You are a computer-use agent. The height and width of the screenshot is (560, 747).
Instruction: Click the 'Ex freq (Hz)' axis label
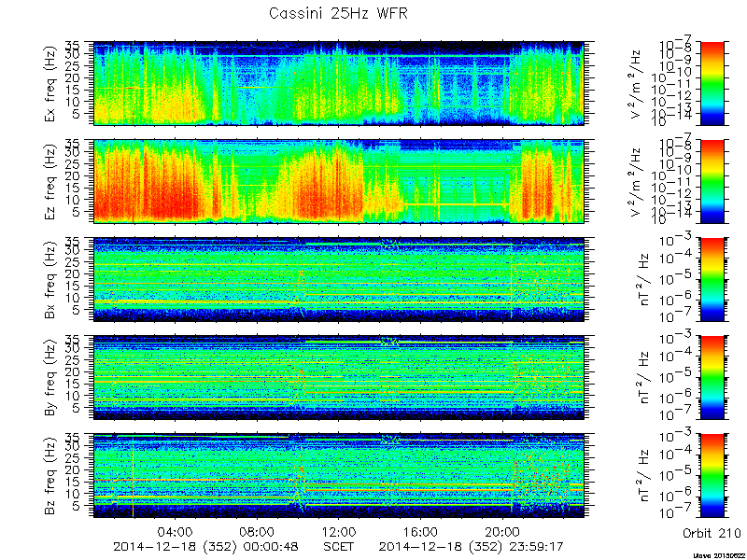click(50, 84)
